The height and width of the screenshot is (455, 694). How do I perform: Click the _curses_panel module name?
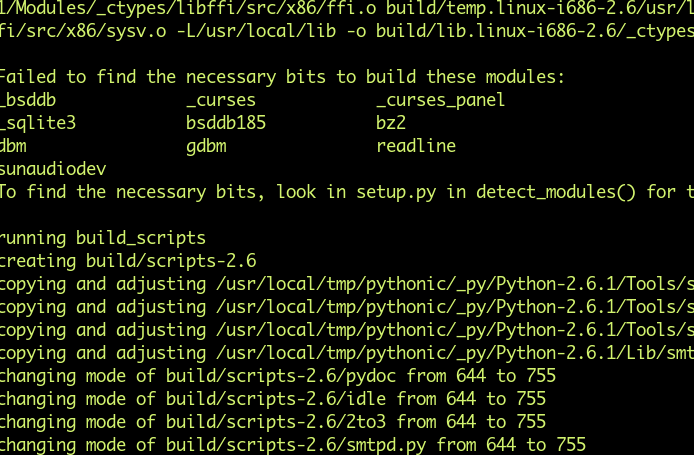440,100
